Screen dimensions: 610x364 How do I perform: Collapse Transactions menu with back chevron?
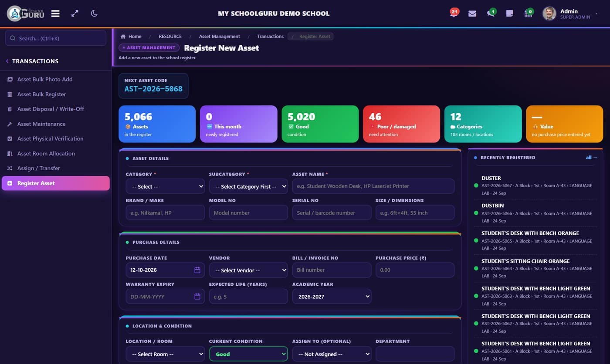(7, 61)
